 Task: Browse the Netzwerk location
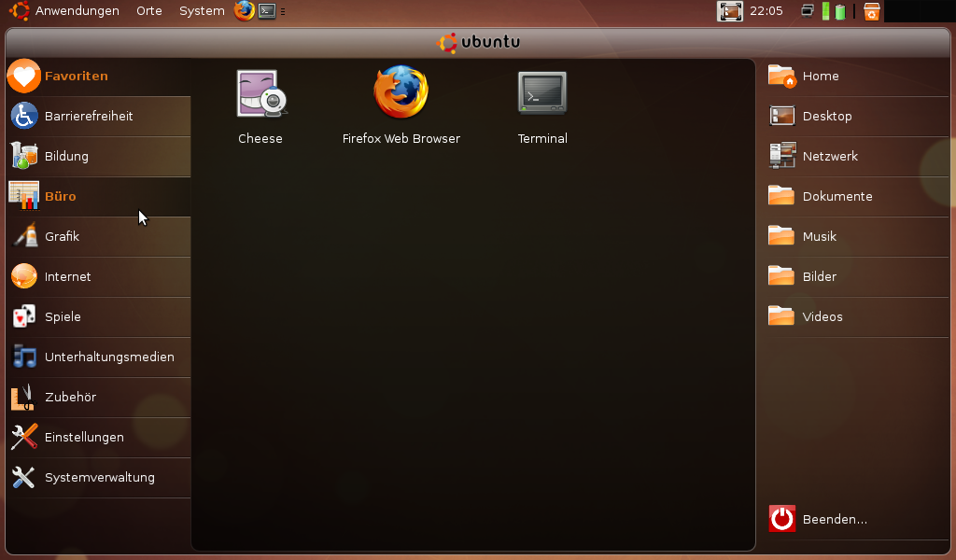(x=856, y=157)
